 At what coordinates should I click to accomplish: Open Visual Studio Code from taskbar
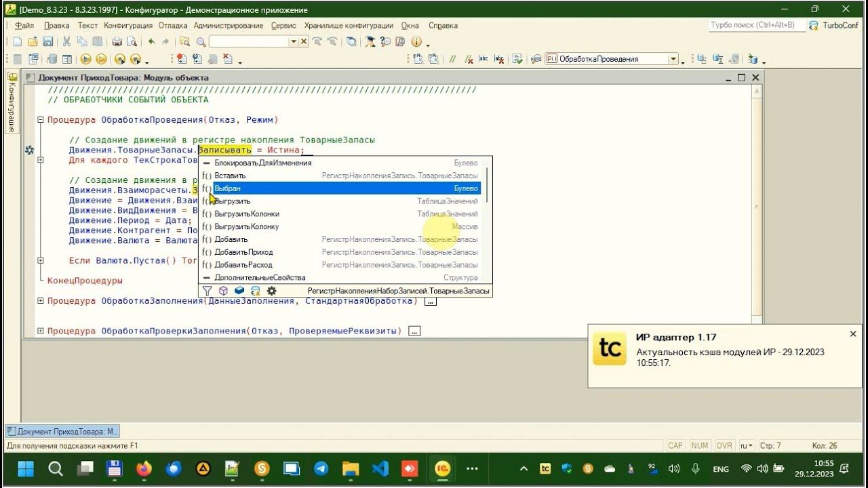tap(380, 468)
